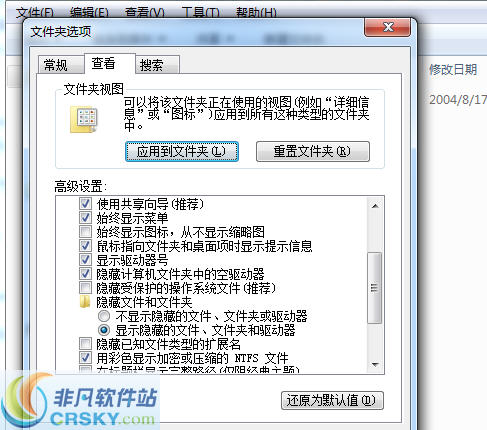This screenshot has width=487, height=430.
Task: Check 隐藏受保护的操作系统文件(推荐)
Action: point(85,288)
